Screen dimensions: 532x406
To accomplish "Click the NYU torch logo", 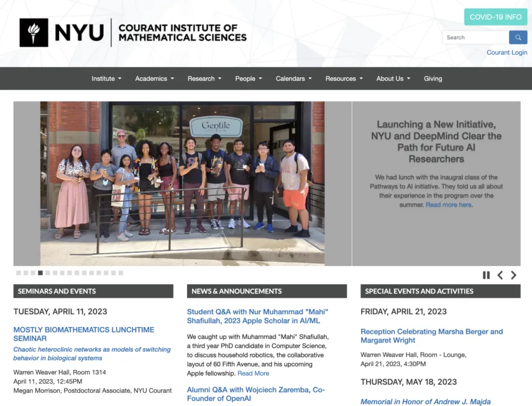I will pyautogui.click(x=34, y=33).
